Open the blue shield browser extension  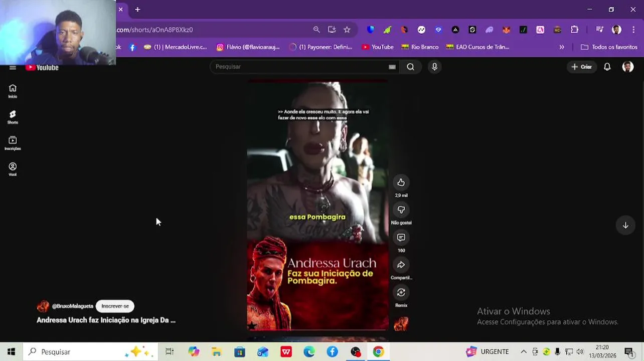tap(370, 30)
